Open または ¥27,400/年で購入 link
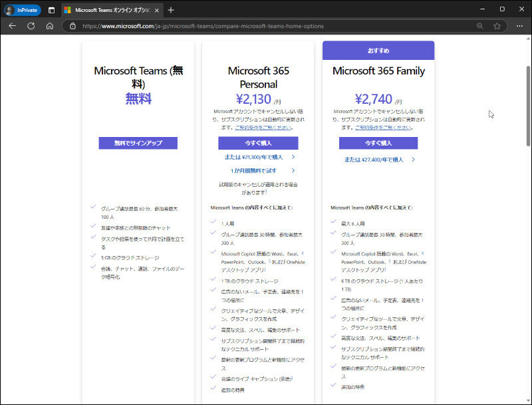Viewport: 532px width, 405px height. (x=374, y=160)
